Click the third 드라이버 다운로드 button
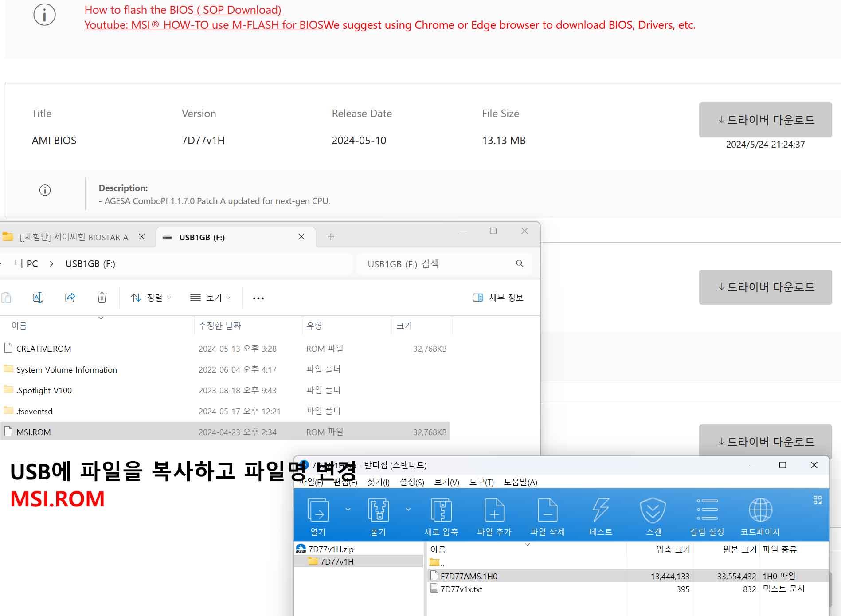The height and width of the screenshot is (616, 841). (766, 440)
